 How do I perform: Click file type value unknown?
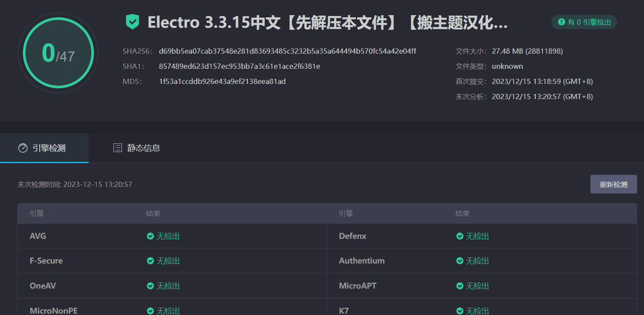click(x=507, y=66)
